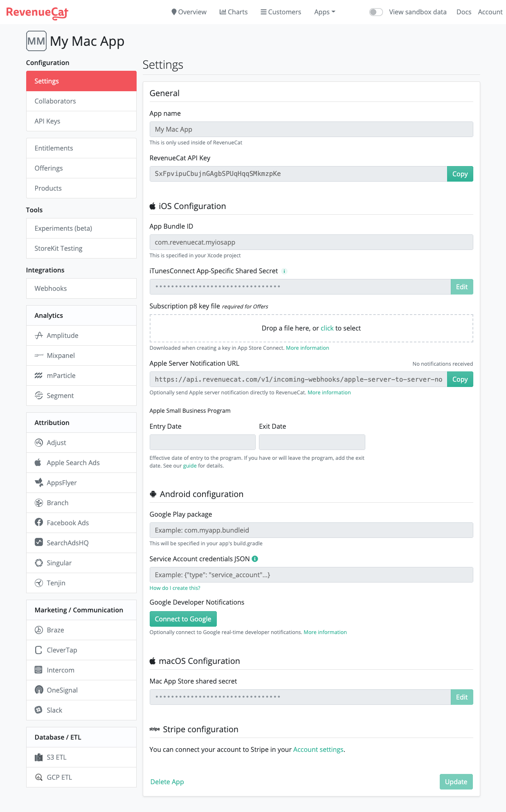The image size is (506, 812).
Task: Open Entitlements in the sidebar
Action: pos(81,148)
